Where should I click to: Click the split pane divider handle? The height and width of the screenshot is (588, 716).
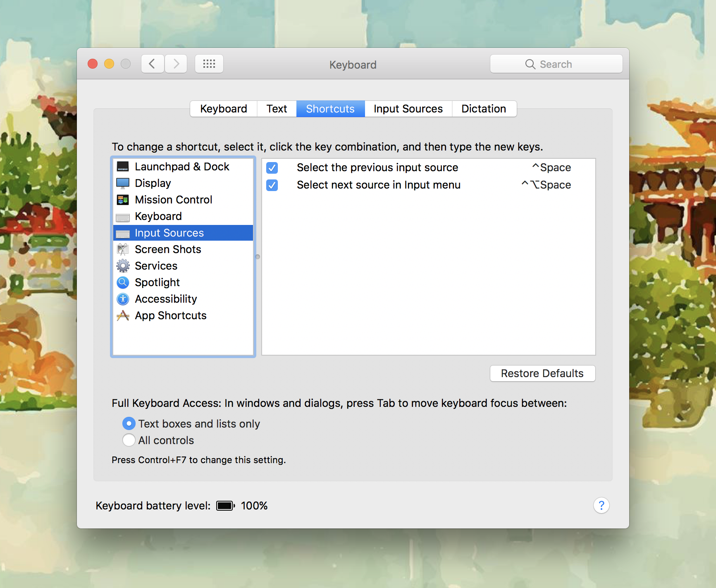click(258, 257)
